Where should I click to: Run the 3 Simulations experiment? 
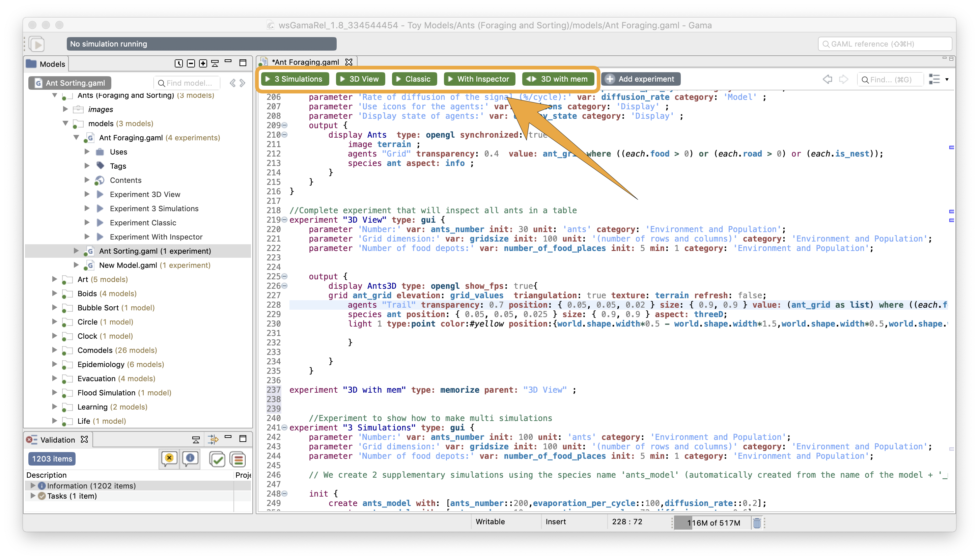click(x=295, y=79)
